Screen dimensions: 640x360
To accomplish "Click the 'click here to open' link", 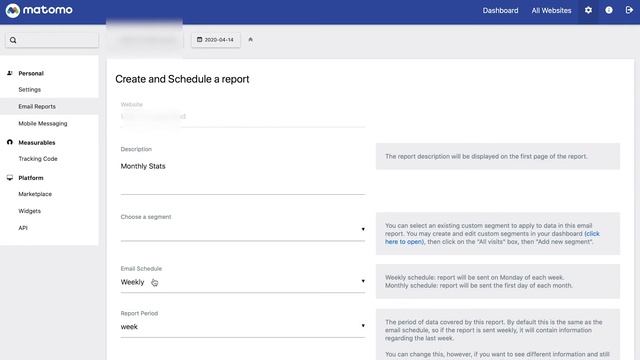I will click(492, 238).
